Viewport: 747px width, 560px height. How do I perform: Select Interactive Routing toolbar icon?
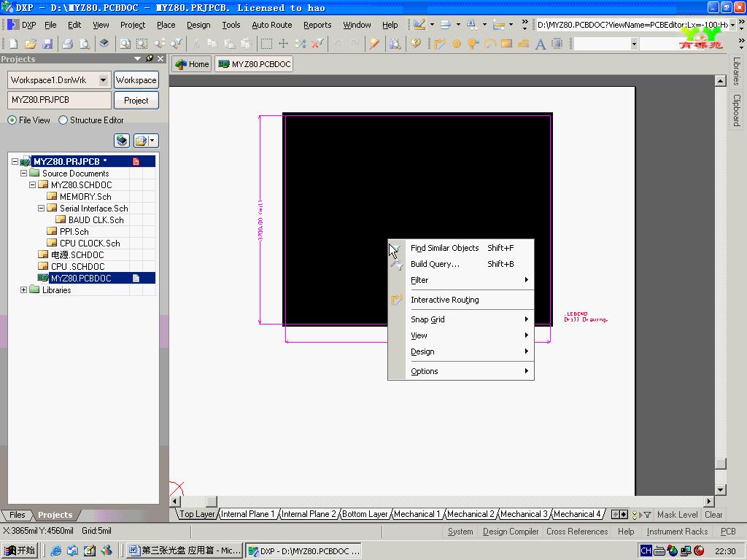pyautogui.click(x=440, y=44)
